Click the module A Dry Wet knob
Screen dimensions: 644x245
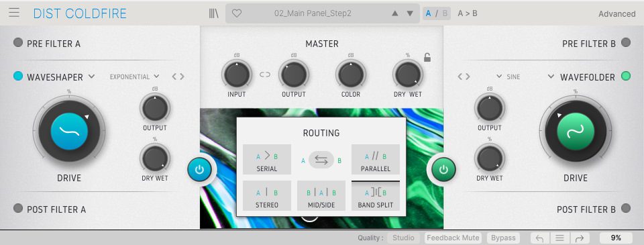pyautogui.click(x=155, y=158)
